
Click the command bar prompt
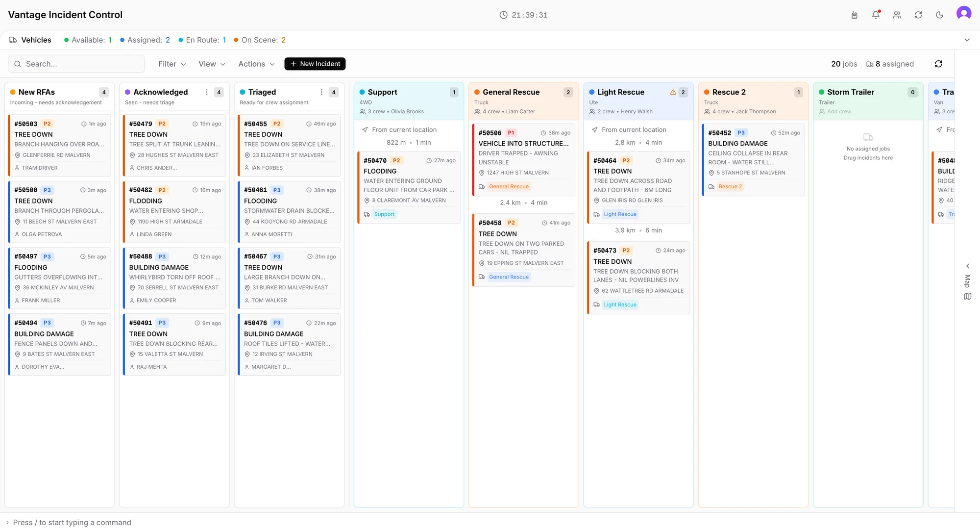[x=72, y=523]
